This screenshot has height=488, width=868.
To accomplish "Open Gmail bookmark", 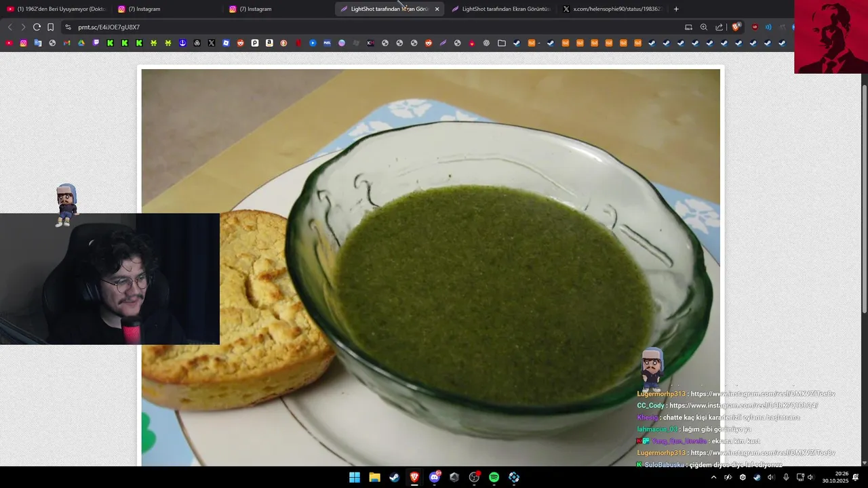I will (66, 43).
